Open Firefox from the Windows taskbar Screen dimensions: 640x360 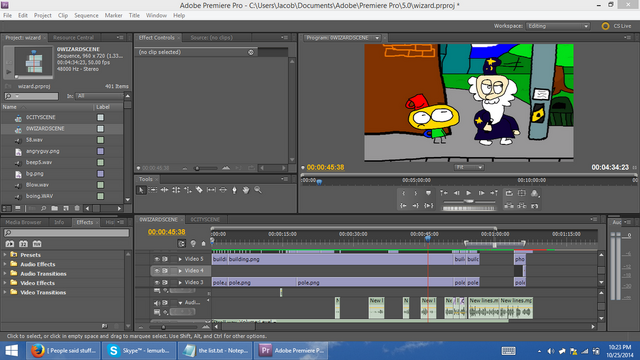click(x=63, y=351)
